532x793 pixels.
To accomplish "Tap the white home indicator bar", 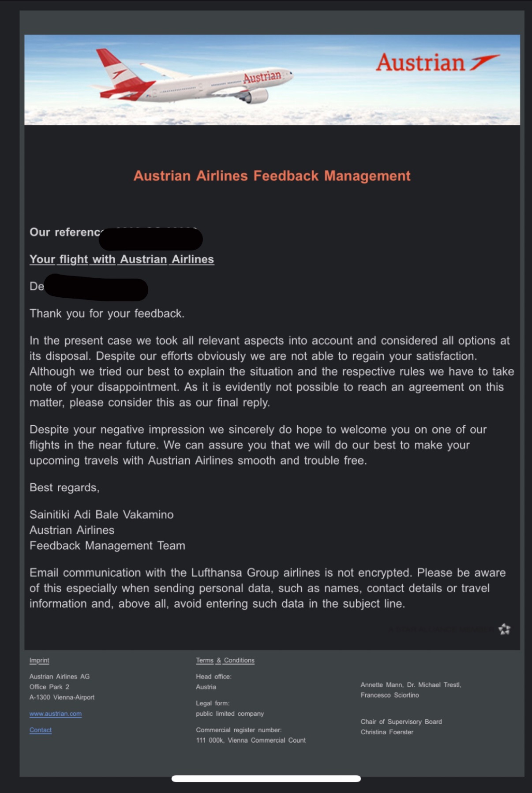I will click(x=266, y=778).
